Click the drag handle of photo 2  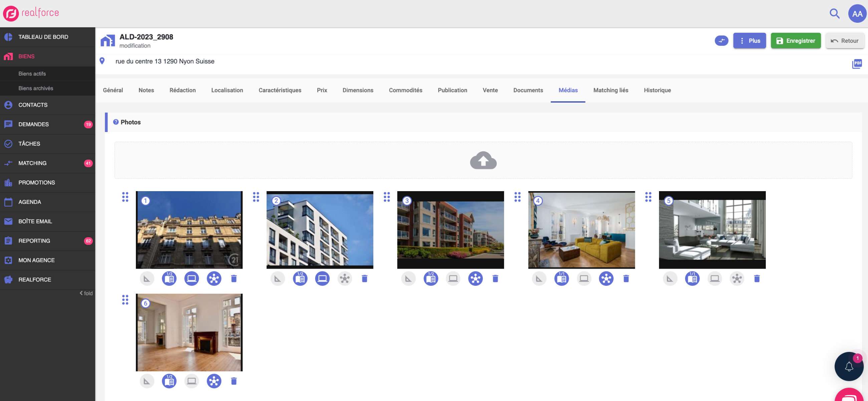[x=256, y=197]
